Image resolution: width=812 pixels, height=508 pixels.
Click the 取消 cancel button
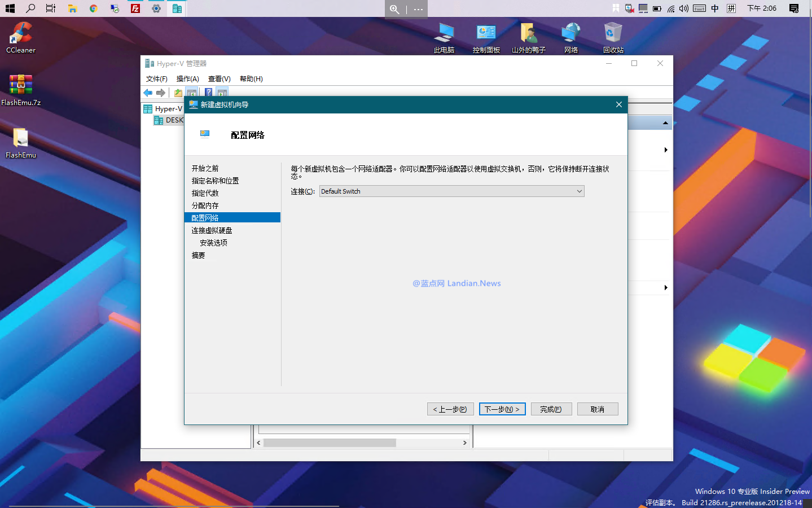[x=598, y=409]
